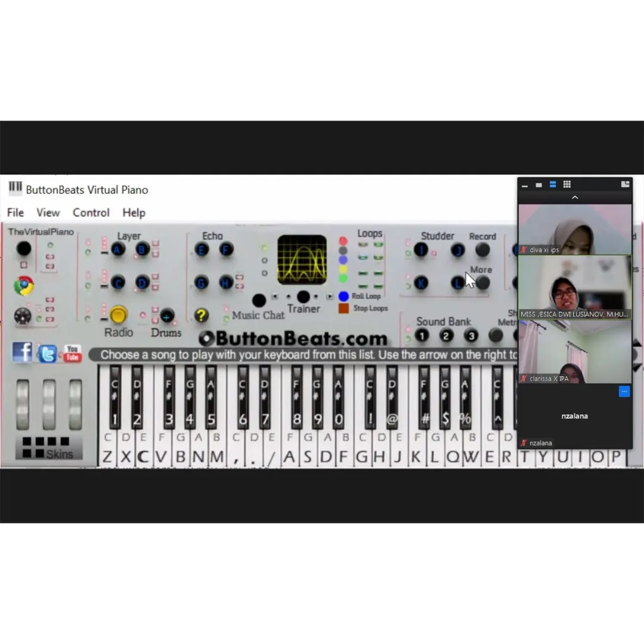Click the Trainer next arrow
Viewport: 644px width, 644px height.
pyautogui.click(x=330, y=296)
